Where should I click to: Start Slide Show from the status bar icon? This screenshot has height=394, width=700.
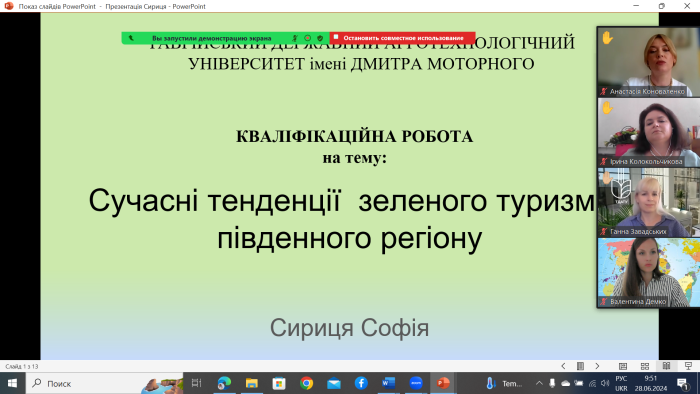[x=688, y=366]
